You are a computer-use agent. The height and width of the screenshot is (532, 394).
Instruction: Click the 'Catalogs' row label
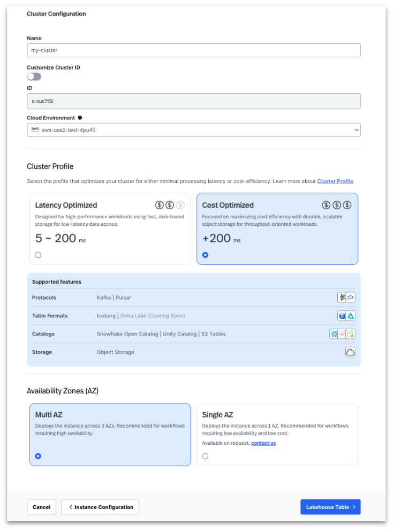(x=43, y=334)
